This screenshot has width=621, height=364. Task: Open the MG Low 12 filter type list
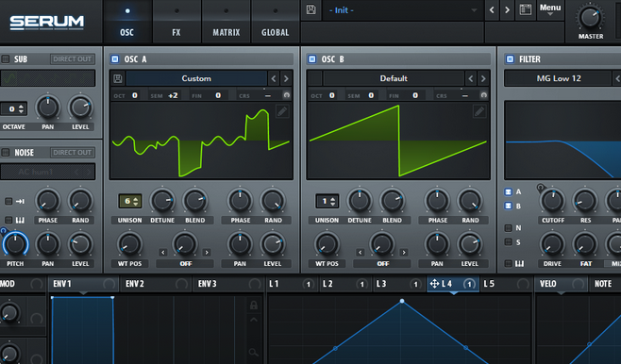click(x=559, y=78)
